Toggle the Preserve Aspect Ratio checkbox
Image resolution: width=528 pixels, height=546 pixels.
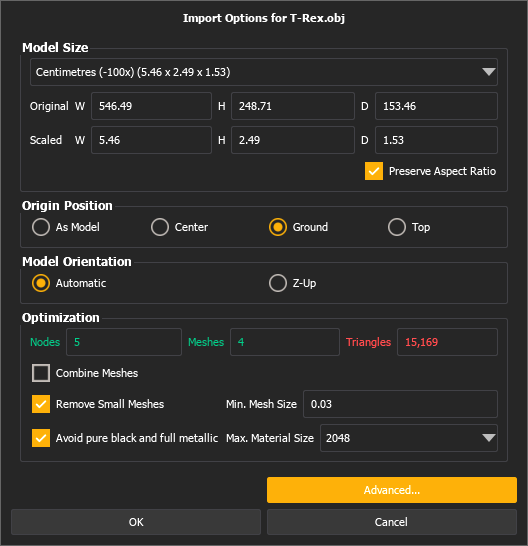pos(374,171)
